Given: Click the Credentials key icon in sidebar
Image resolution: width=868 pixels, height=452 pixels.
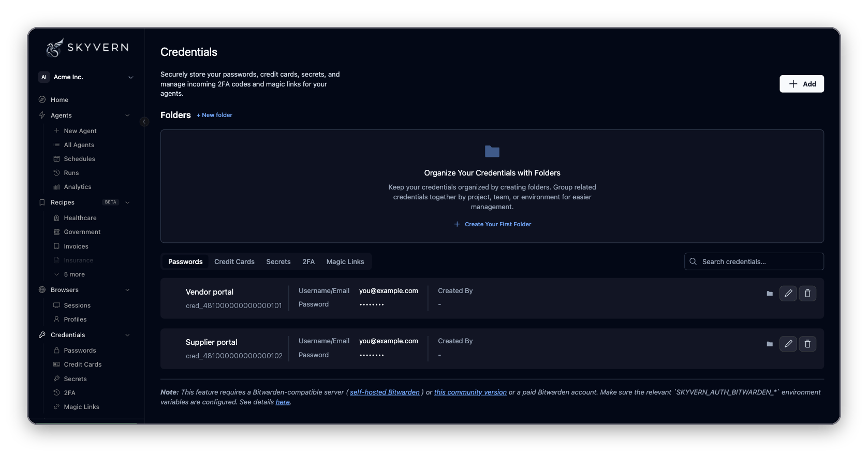Looking at the screenshot, I should [42, 335].
